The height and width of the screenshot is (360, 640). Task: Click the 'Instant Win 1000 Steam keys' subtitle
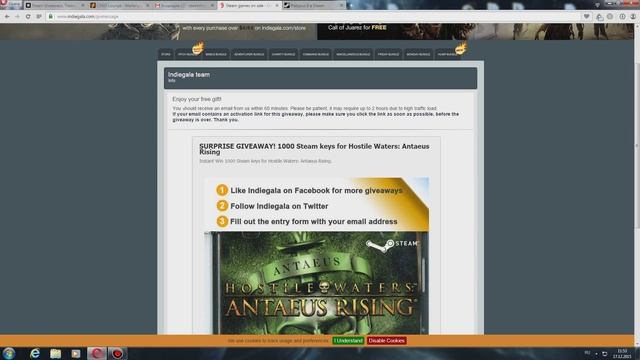click(x=265, y=161)
